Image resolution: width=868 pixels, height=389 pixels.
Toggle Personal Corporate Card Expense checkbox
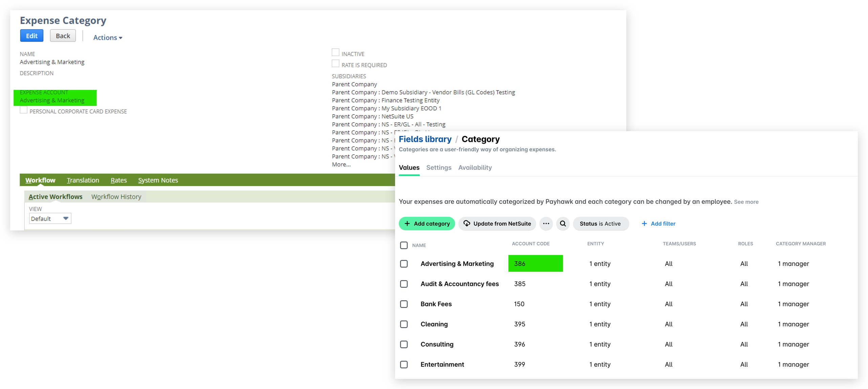click(x=23, y=110)
